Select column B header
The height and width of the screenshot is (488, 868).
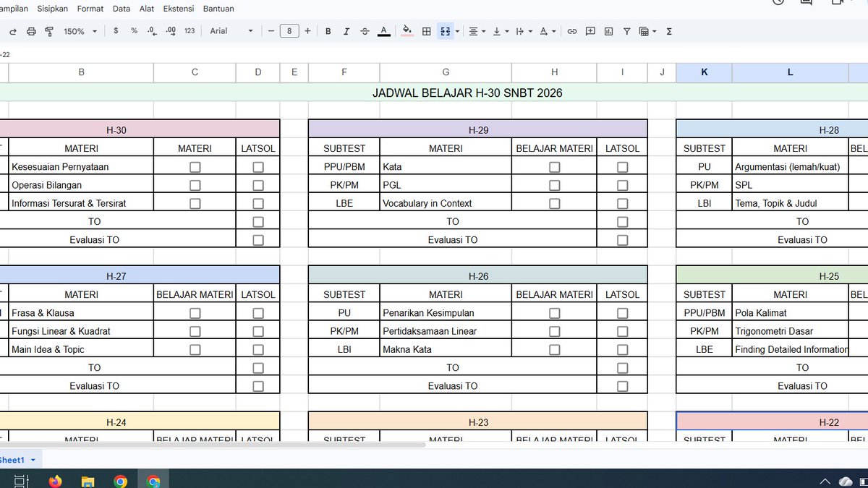point(81,72)
